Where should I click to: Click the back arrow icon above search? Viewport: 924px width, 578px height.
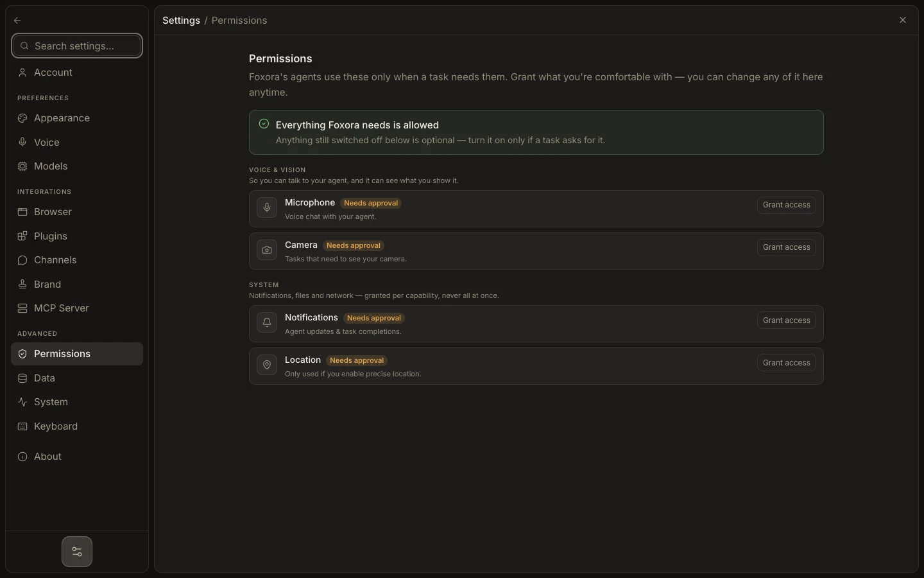[x=17, y=21]
